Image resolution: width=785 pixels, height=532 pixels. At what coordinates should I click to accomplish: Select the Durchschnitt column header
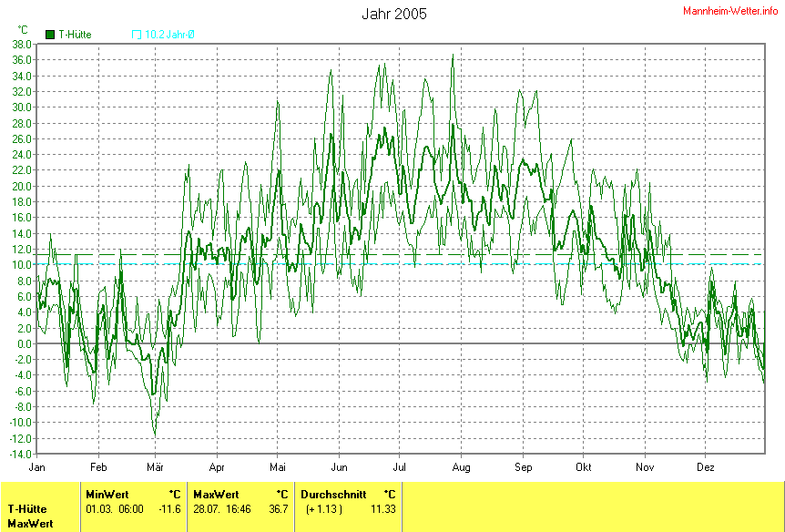pyautogui.click(x=333, y=494)
